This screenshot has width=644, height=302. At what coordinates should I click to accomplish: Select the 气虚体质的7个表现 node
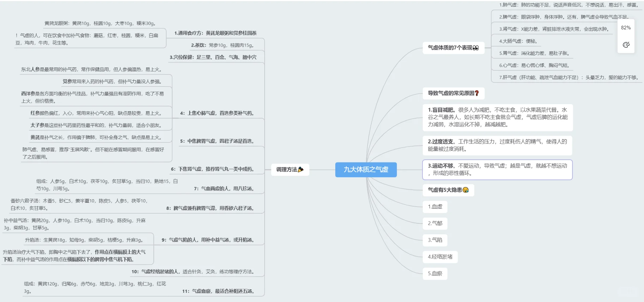click(453, 48)
